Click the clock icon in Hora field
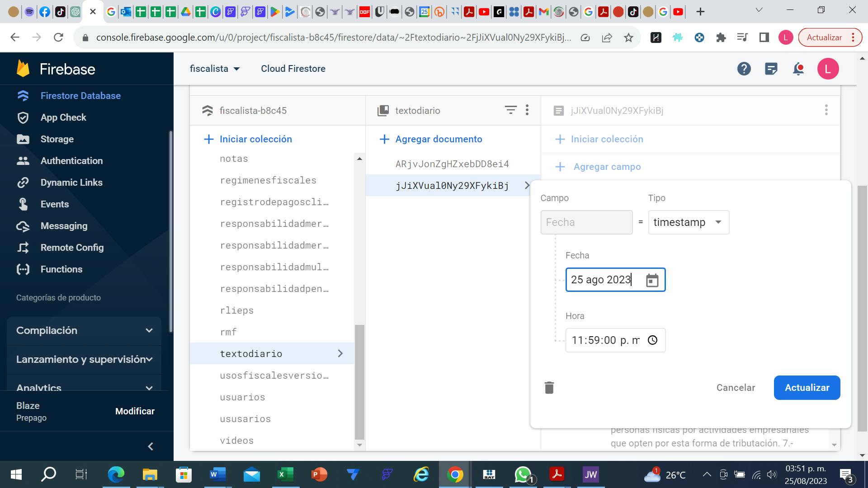The image size is (868, 488). pyautogui.click(x=652, y=340)
